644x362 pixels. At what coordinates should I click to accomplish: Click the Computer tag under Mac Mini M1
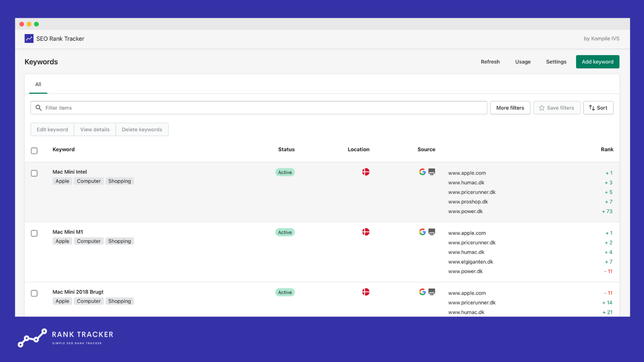pyautogui.click(x=89, y=241)
